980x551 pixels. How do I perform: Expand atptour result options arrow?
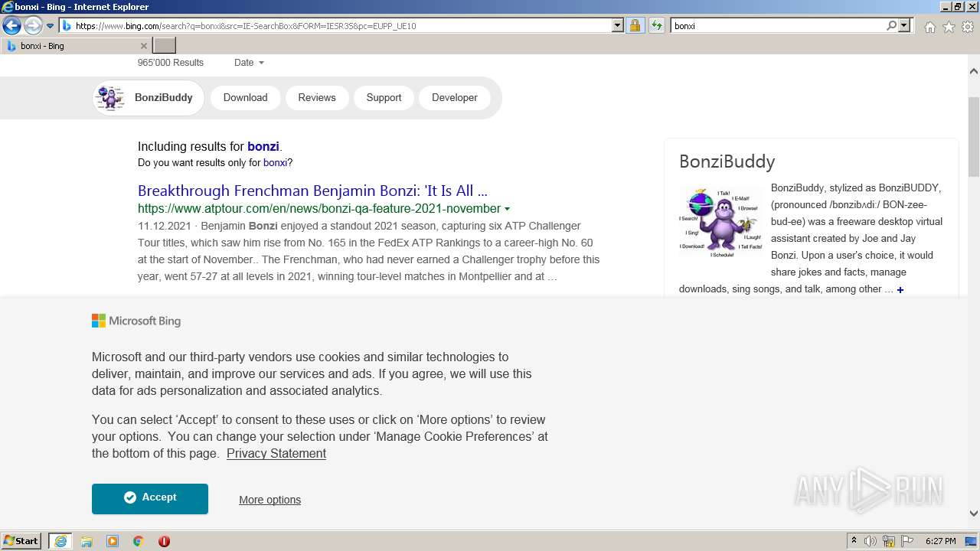[x=507, y=209]
